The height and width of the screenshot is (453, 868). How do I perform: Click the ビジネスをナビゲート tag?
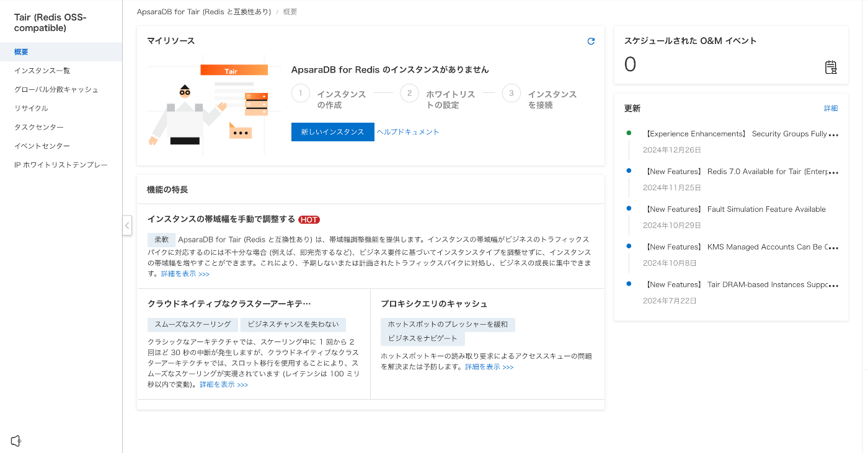(423, 338)
